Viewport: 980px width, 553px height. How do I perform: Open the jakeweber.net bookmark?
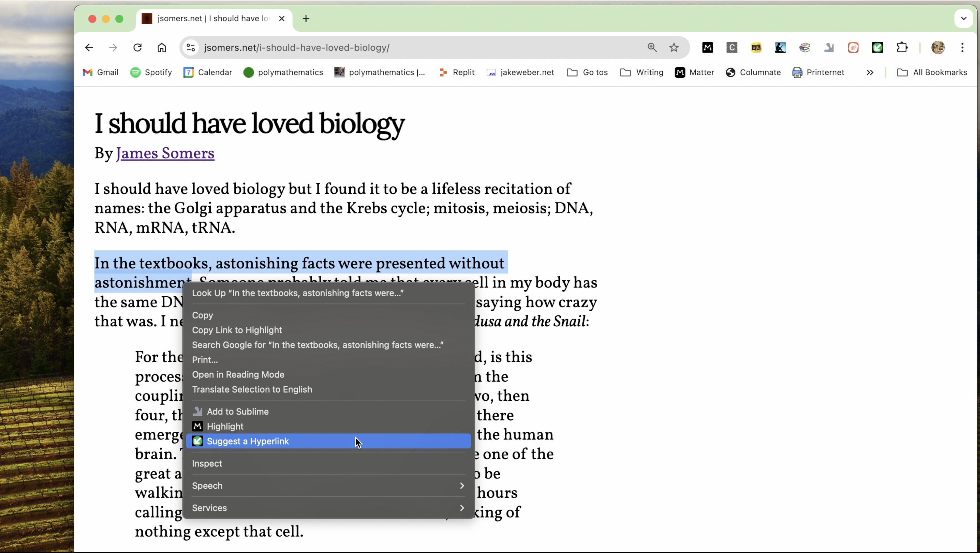pyautogui.click(x=520, y=72)
